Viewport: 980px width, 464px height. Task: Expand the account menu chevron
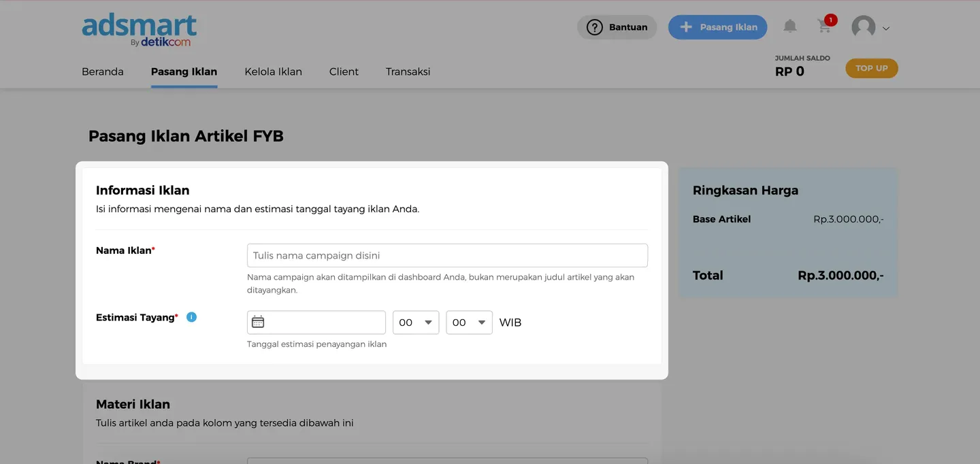pos(886,29)
